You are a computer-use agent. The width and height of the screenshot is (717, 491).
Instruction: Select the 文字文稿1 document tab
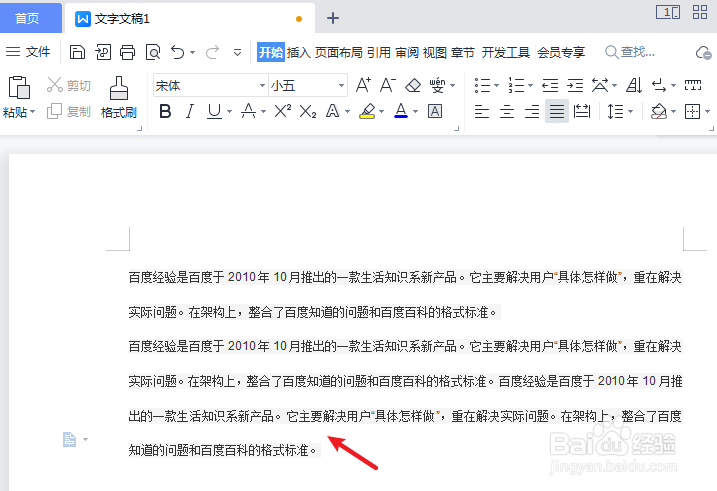[x=190, y=18]
